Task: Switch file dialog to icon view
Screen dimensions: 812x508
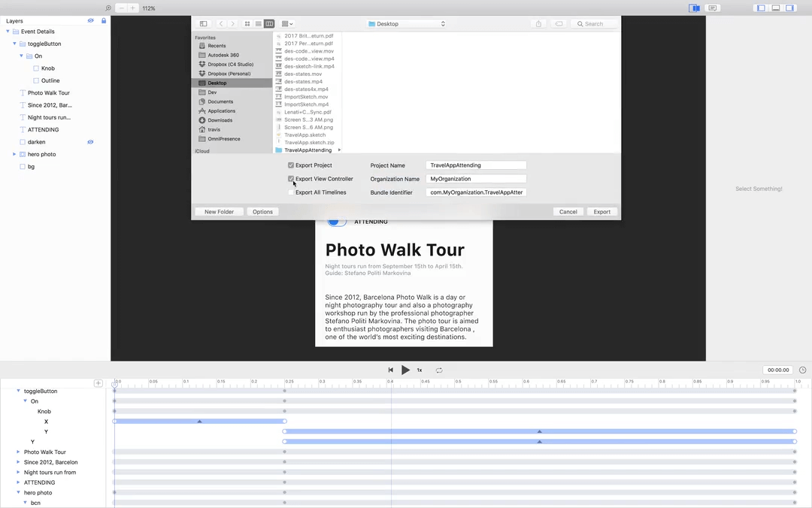Action: pyautogui.click(x=247, y=24)
